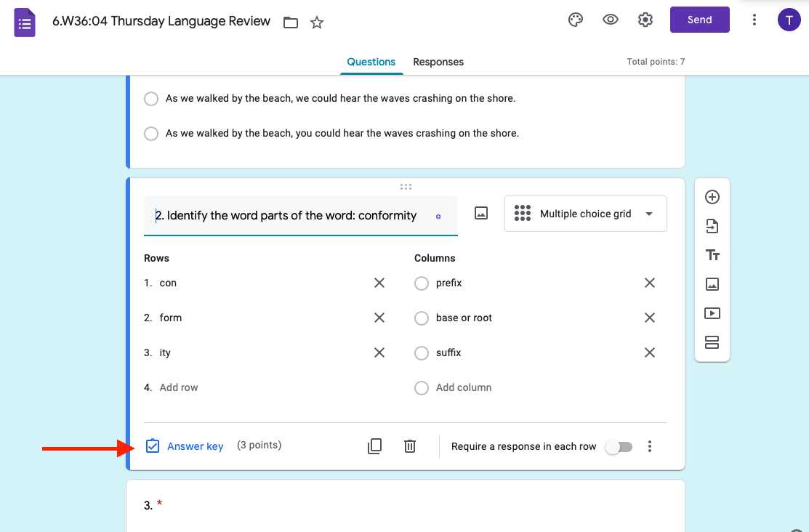Toggle 'Require a response in each row'
This screenshot has height=532, width=809.
coord(619,447)
